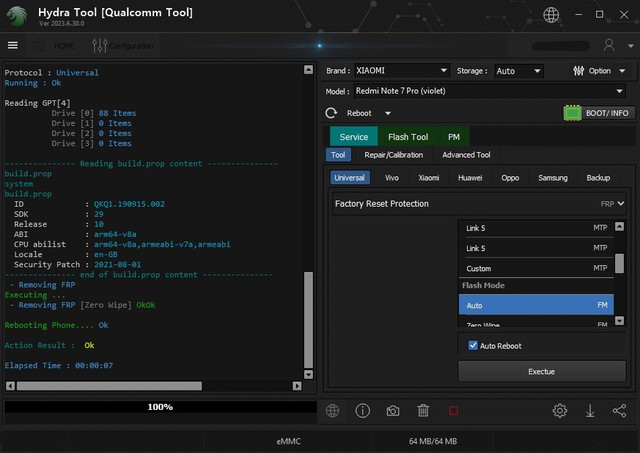
Task: Click the log horizontal scroll left arrow
Action: click(11, 386)
